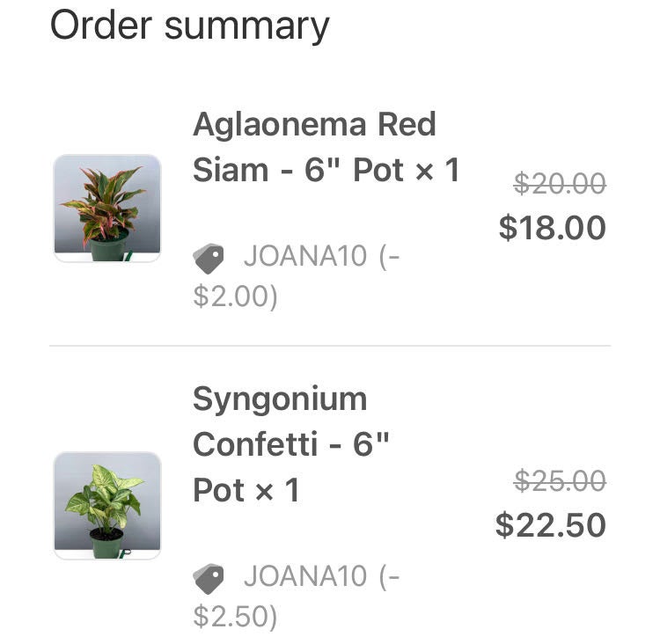This screenshot has width=660, height=644.
Task: Select the $18.00 discounted price
Action: [552, 228]
